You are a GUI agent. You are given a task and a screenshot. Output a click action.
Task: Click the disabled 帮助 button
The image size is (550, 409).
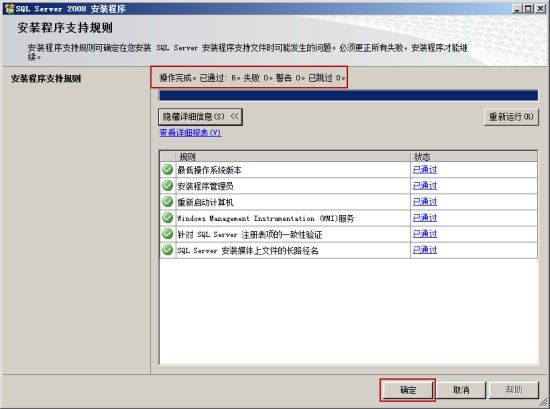(x=514, y=390)
